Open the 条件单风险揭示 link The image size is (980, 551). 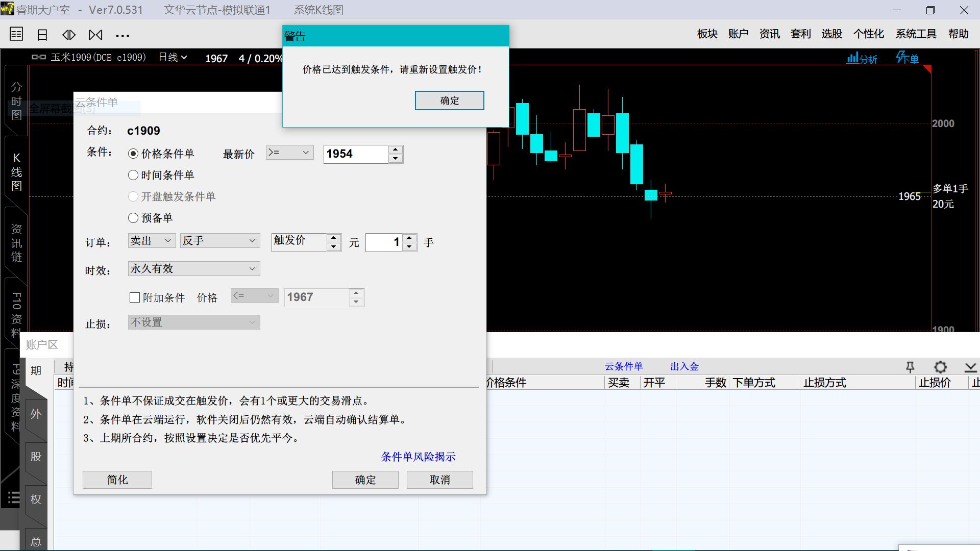point(418,457)
